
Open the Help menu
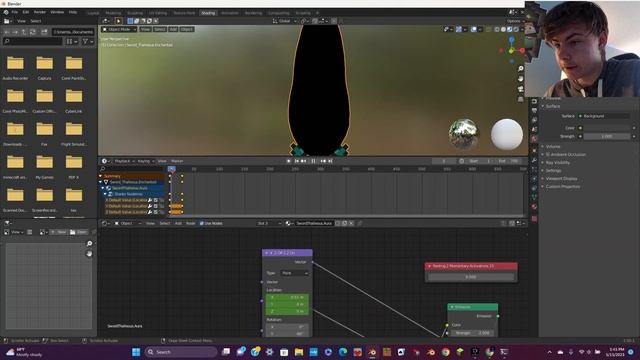(73, 12)
